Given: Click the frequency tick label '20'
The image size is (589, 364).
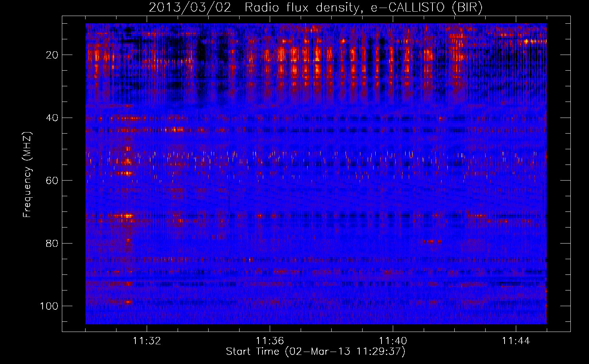Looking at the screenshot, I should click(52, 55).
